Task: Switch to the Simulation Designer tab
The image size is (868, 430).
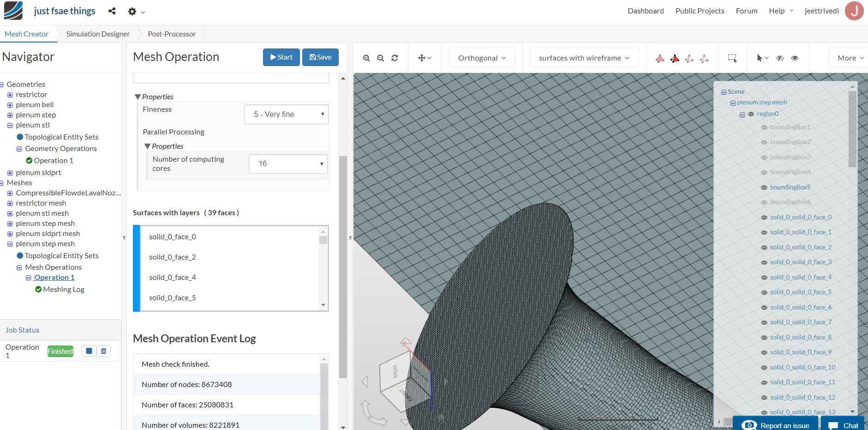Action: point(98,34)
